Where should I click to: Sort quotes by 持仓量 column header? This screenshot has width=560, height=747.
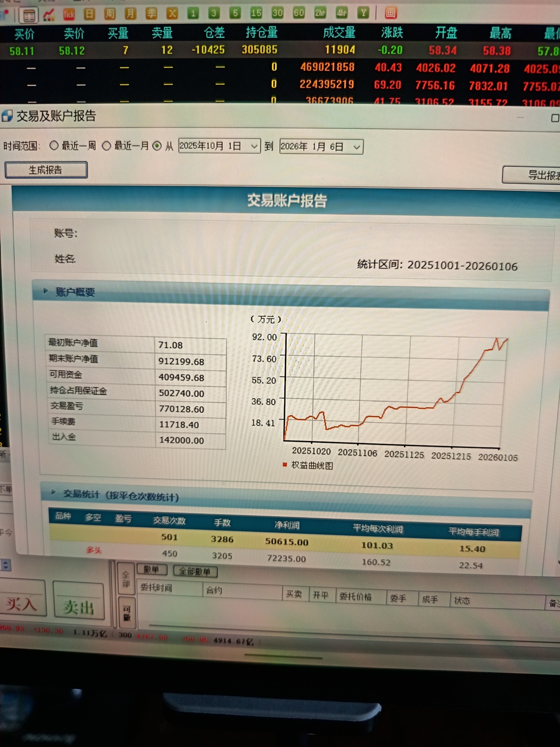coord(262,33)
